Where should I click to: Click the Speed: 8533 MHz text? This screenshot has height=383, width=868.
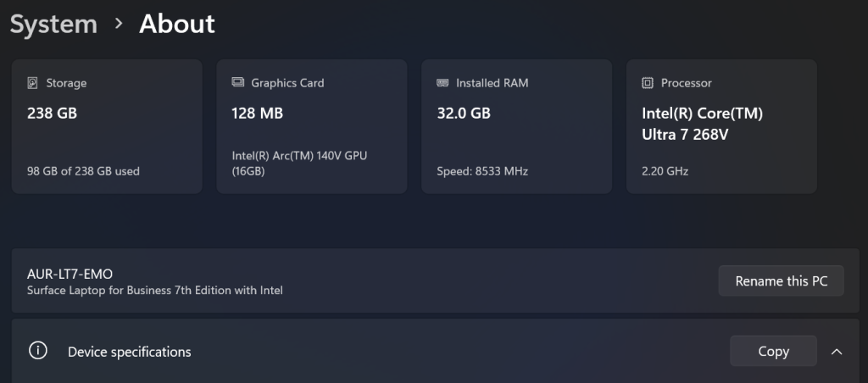coord(482,171)
